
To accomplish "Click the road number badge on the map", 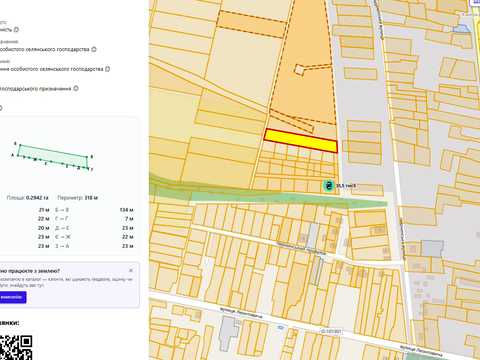I will [x=331, y=332].
